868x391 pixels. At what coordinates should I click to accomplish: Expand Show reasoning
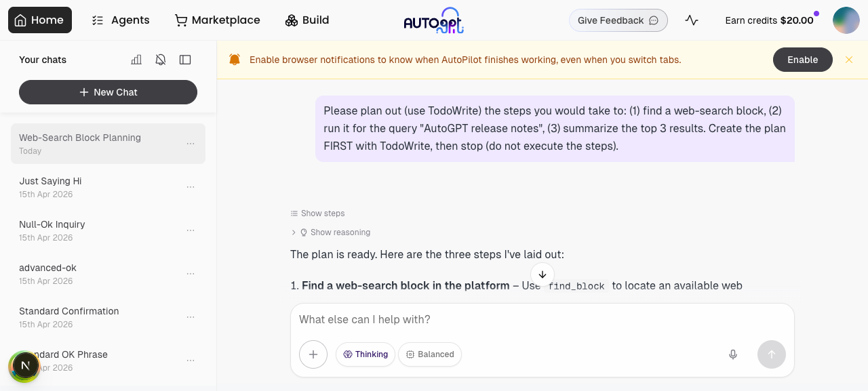(x=330, y=232)
